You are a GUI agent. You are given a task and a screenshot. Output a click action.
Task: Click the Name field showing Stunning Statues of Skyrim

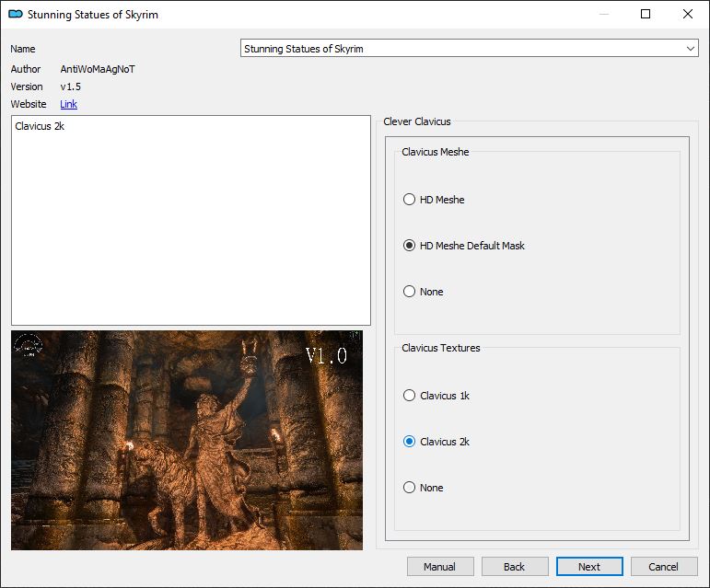pos(469,49)
